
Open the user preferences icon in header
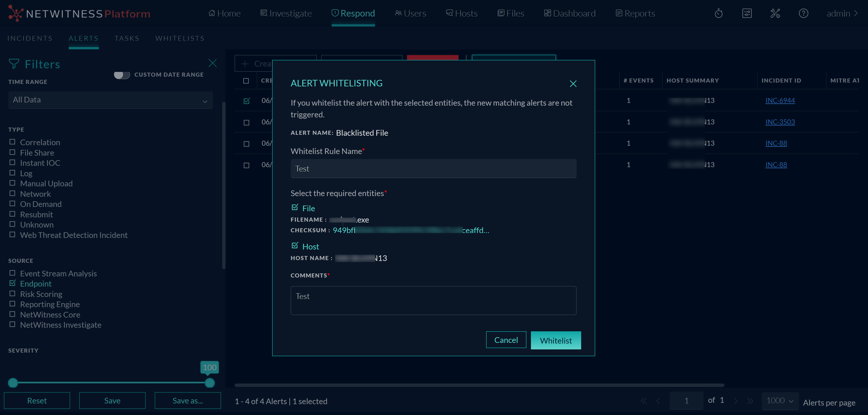(747, 13)
